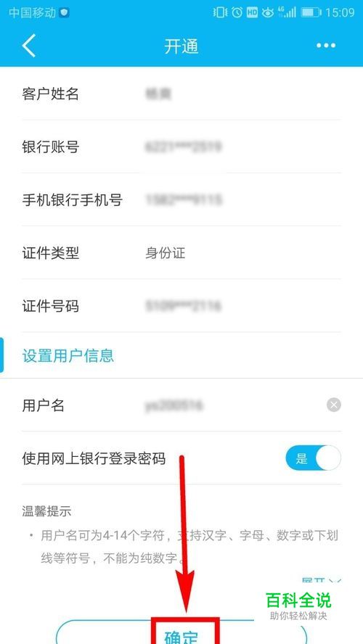
Task: Select the 用户名 username input field
Action: click(x=181, y=405)
